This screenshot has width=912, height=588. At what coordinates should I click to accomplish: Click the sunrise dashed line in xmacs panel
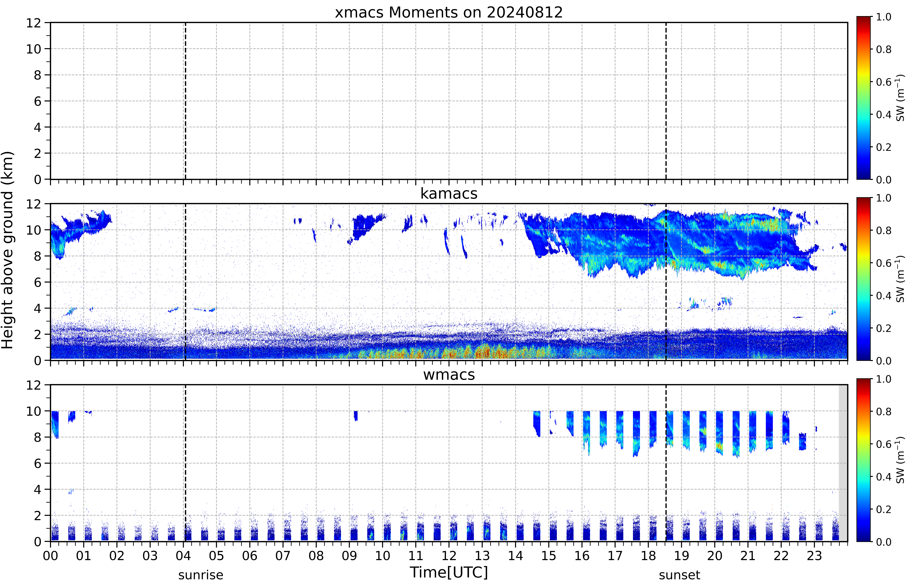pos(186,101)
